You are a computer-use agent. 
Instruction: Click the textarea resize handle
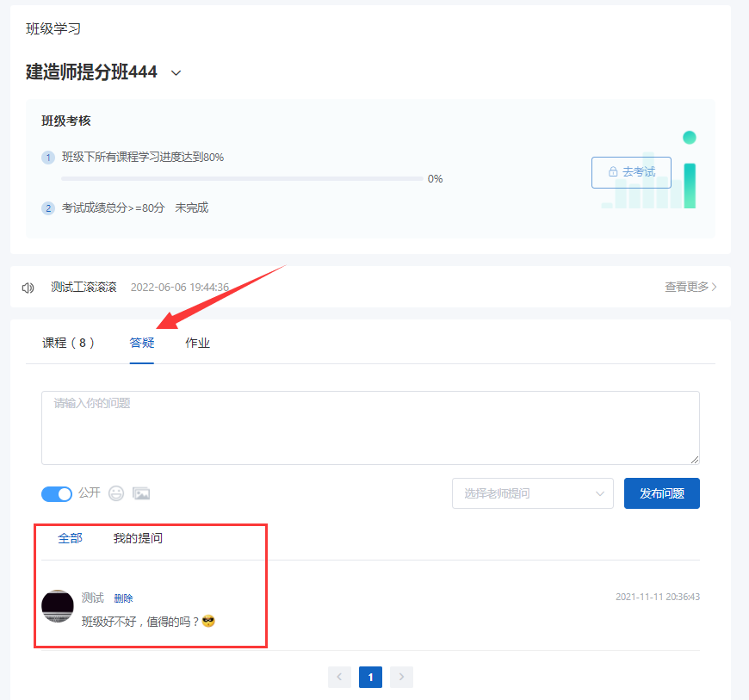coord(695,460)
